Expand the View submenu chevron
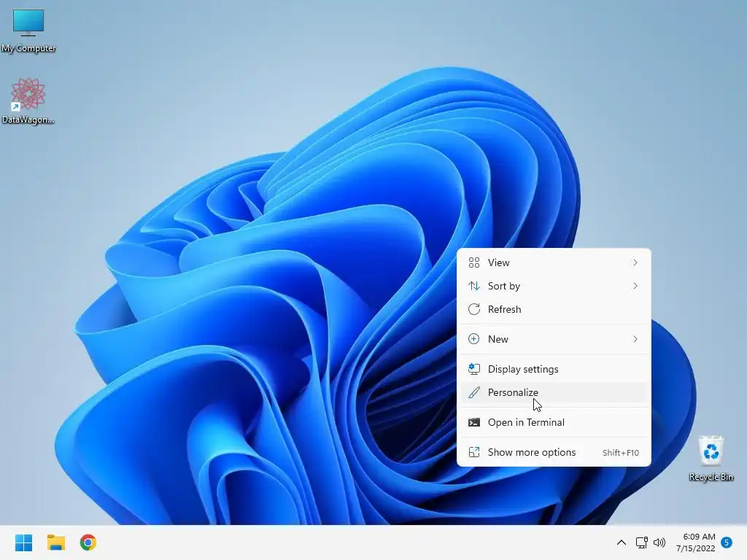The height and width of the screenshot is (560, 747). [x=635, y=262]
